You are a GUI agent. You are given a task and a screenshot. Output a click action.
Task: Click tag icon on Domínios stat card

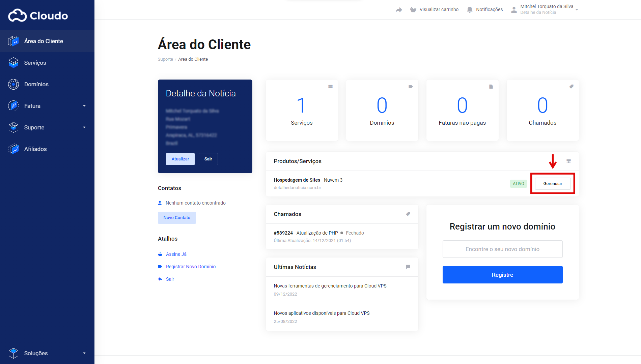point(411,87)
